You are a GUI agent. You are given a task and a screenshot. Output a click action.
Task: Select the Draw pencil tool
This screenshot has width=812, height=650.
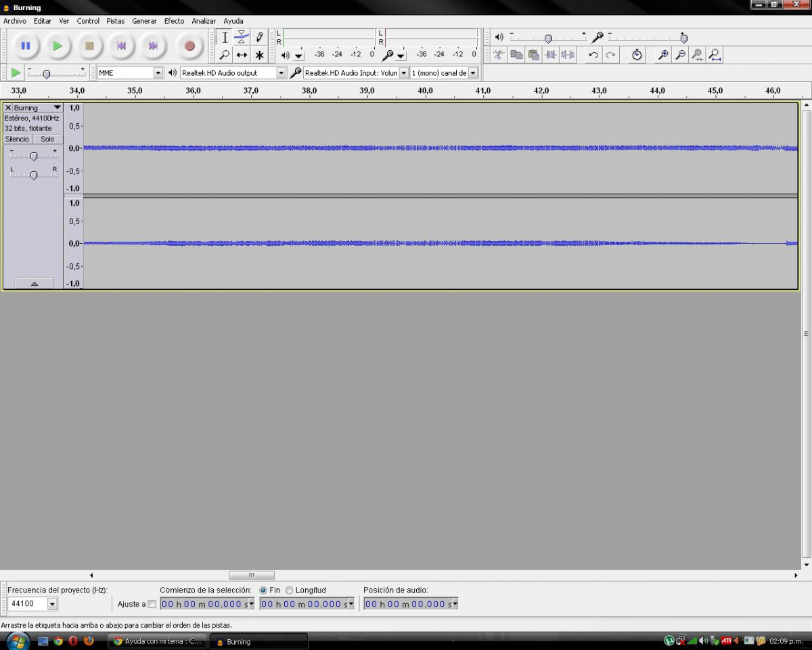click(259, 37)
